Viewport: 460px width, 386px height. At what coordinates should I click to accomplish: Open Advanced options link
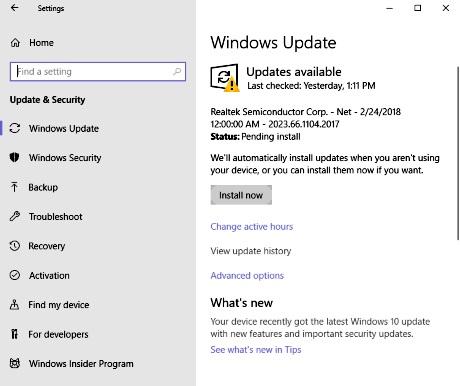tap(247, 276)
